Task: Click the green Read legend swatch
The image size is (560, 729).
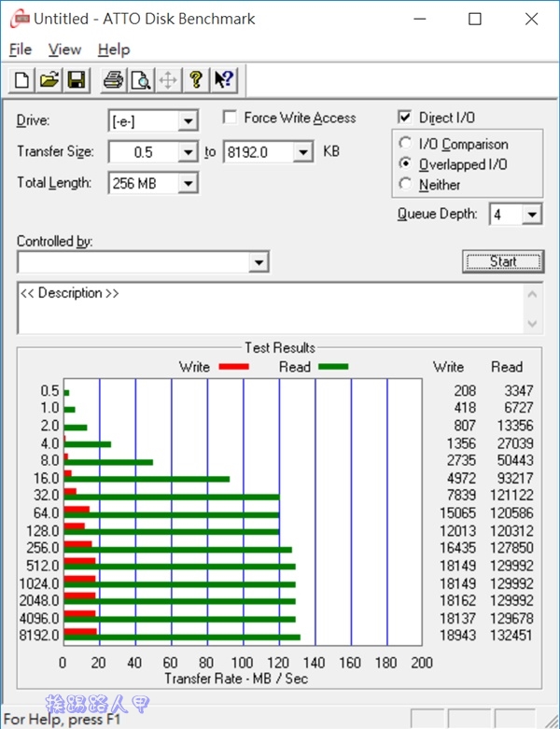Action: (x=333, y=367)
